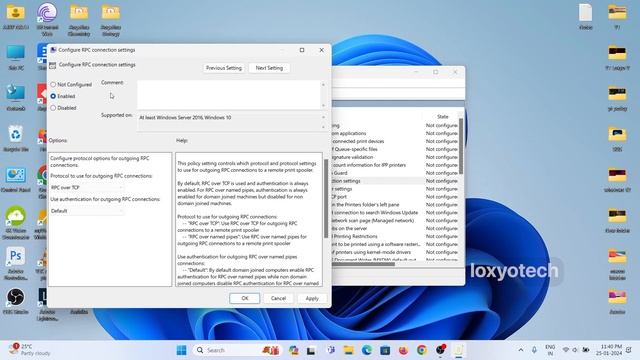Screen dimensions: 640x360
Task: Click the State column header
Action: coord(442,117)
